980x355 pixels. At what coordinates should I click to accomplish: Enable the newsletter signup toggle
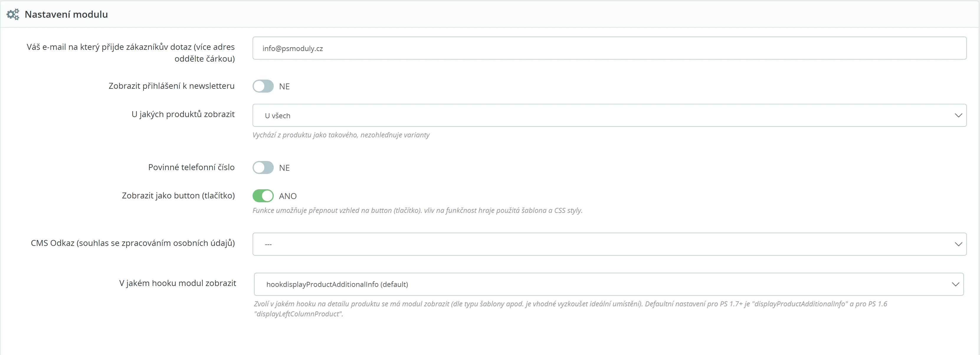(263, 86)
